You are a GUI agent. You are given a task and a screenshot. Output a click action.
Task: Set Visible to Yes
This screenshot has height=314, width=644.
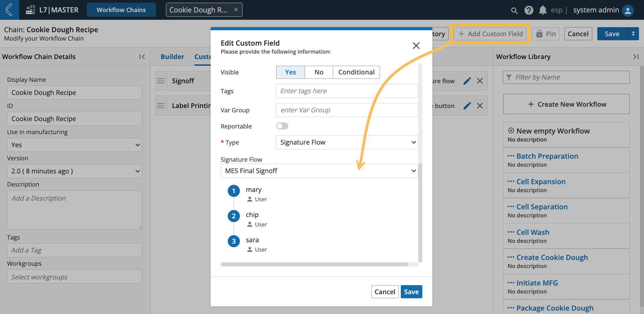[291, 72]
